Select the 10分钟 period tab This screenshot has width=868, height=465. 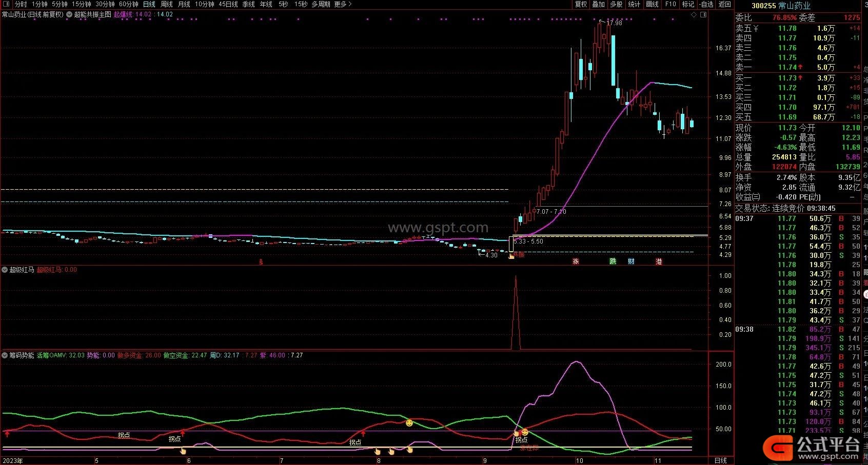tap(205, 4)
